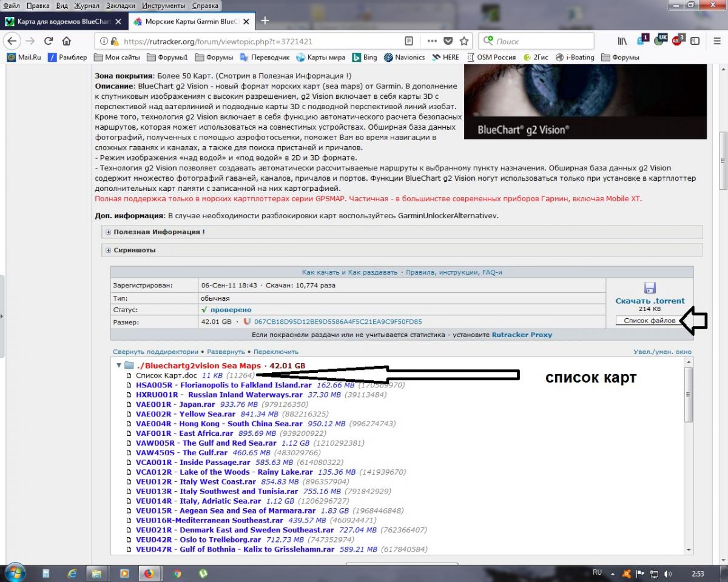Collapse the Bluechartg2vision Sea Maps folder
The height and width of the screenshot is (582, 728).
click(118, 366)
